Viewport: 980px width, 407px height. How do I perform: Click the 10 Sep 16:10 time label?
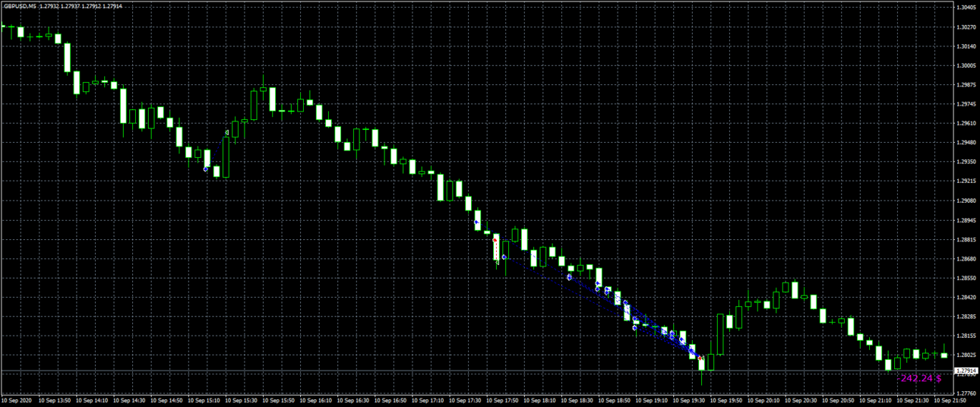(316, 400)
